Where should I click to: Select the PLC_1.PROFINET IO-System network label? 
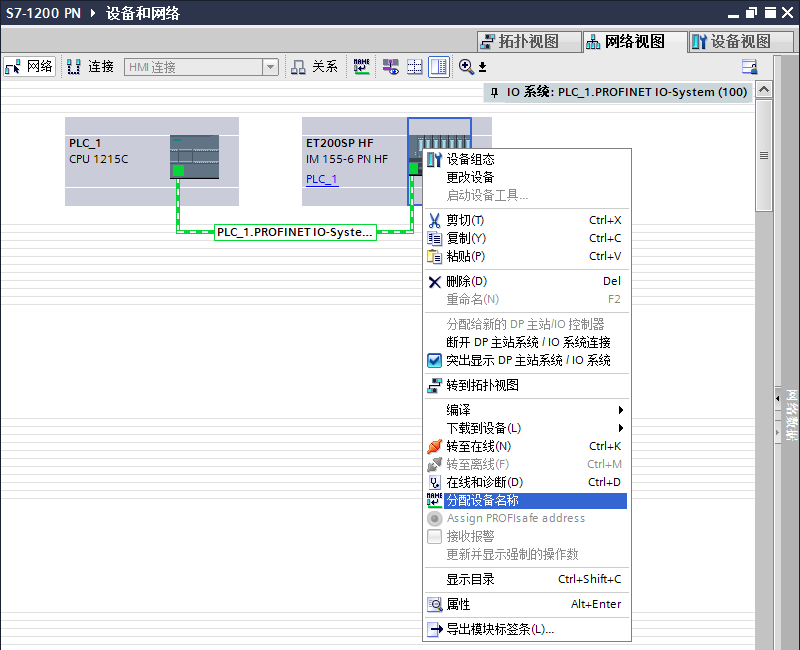click(x=295, y=232)
